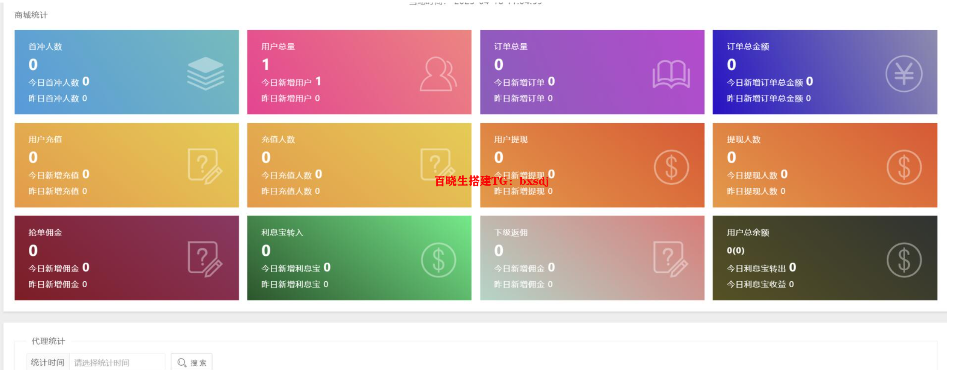Click the dollar icon in 用户总余额 card

904,260
